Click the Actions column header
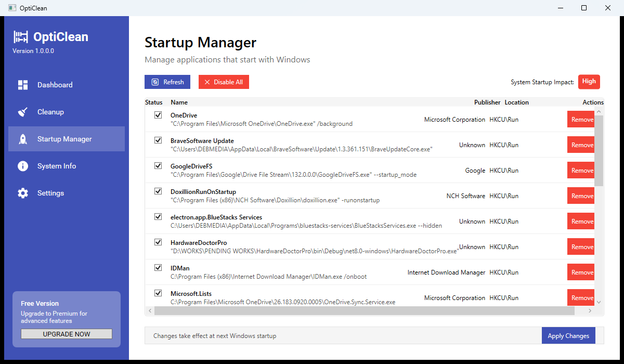 pos(593,102)
